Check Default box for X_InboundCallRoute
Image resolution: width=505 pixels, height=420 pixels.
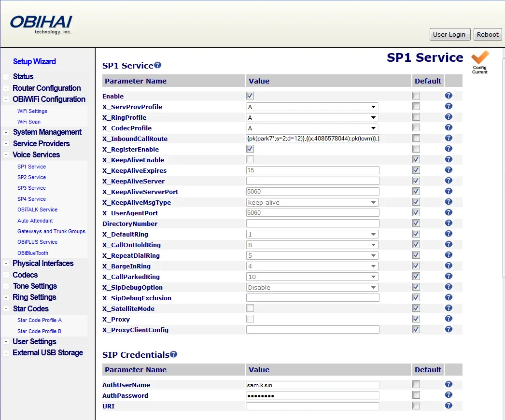click(416, 138)
